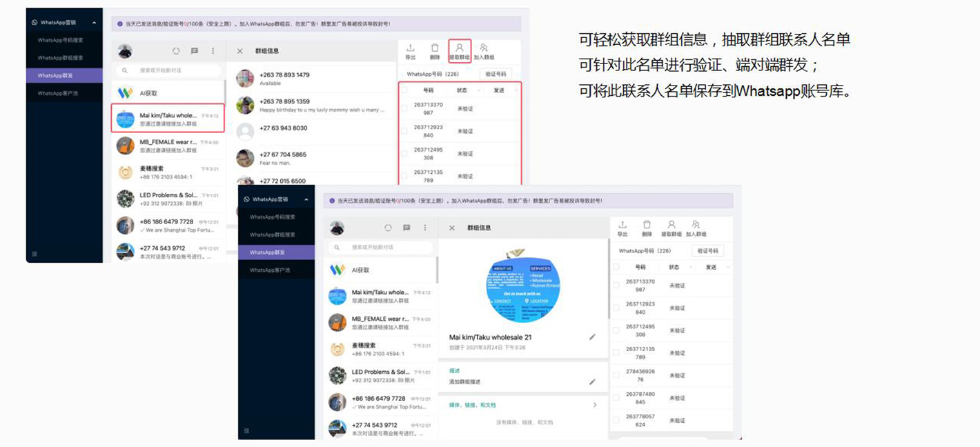Click 验证号码 button in back window

coord(496,74)
